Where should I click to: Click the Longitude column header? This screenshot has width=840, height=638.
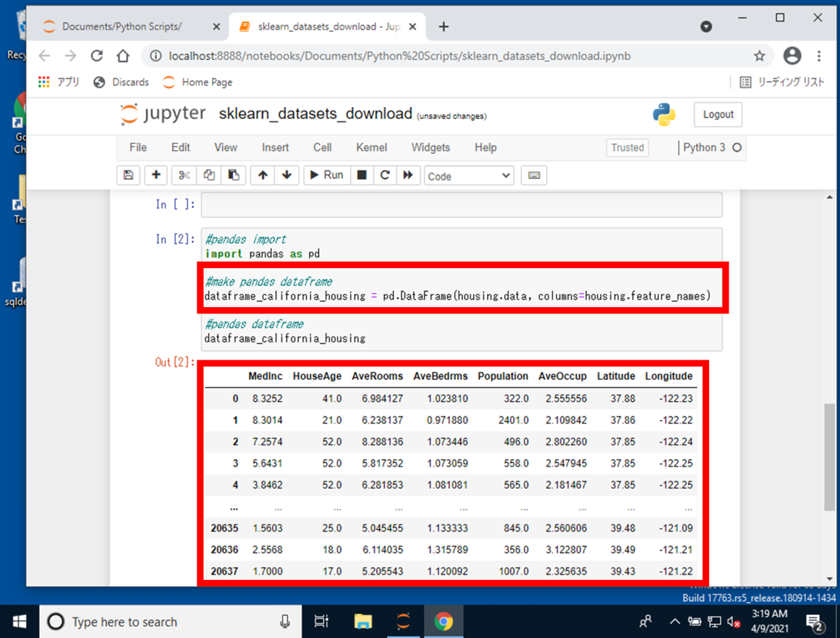[x=668, y=376]
